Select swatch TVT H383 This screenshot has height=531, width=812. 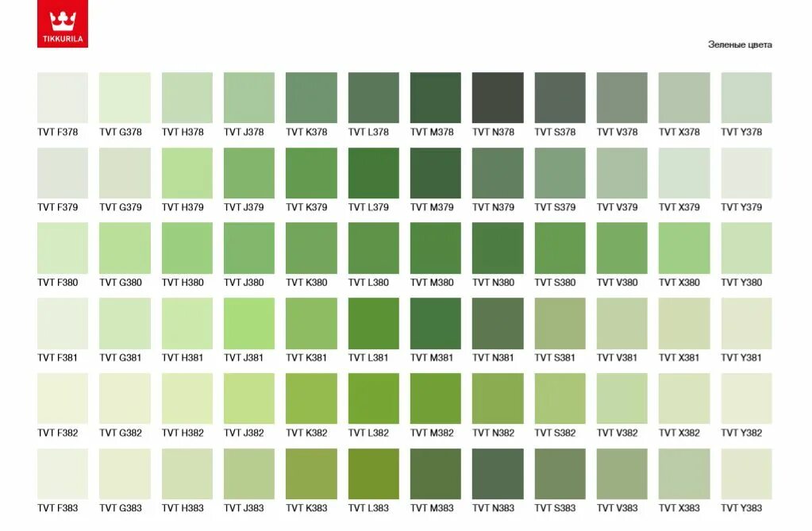point(187,474)
